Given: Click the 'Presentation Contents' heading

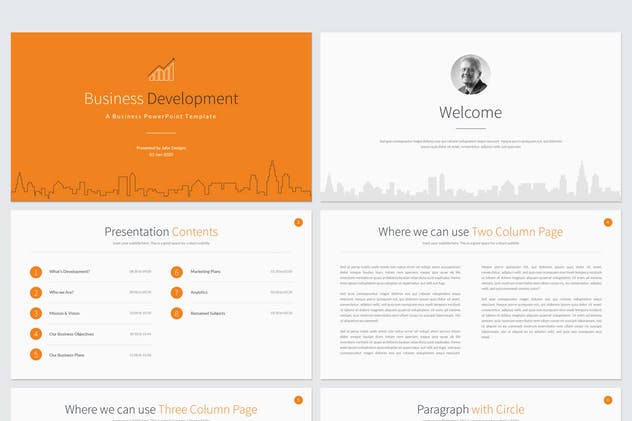Looking at the screenshot, I should tap(161, 232).
